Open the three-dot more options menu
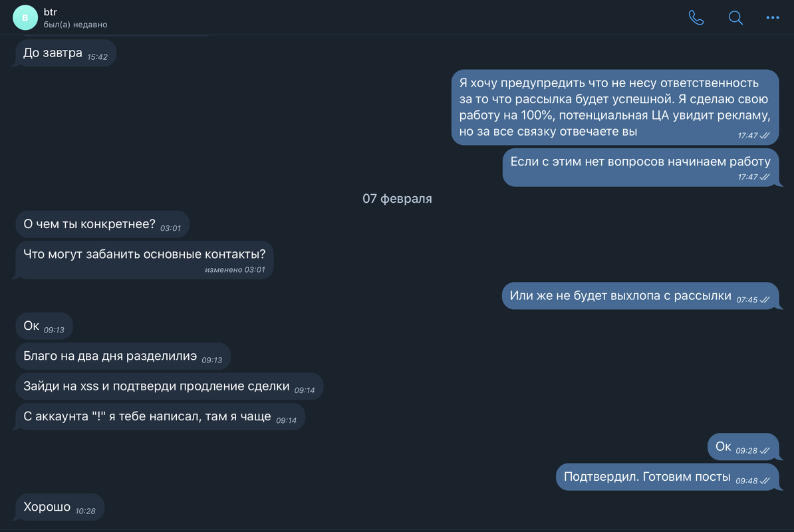794x532 pixels. click(772, 18)
